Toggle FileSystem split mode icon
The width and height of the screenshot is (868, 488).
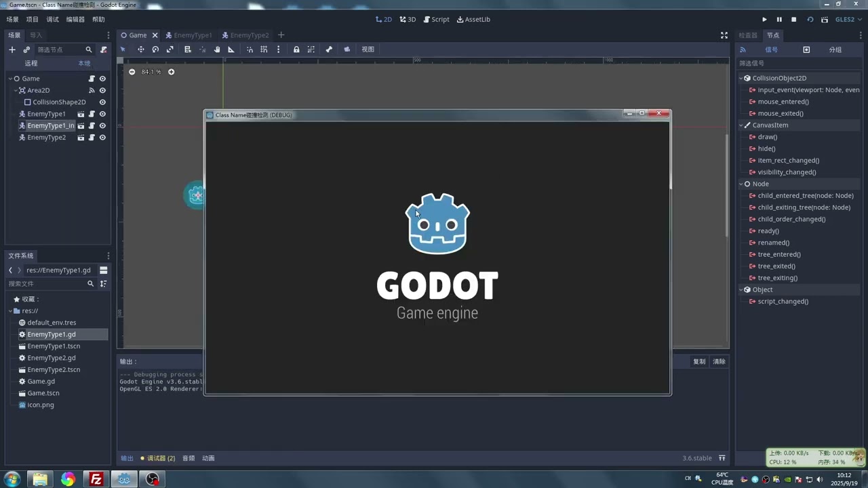point(104,270)
